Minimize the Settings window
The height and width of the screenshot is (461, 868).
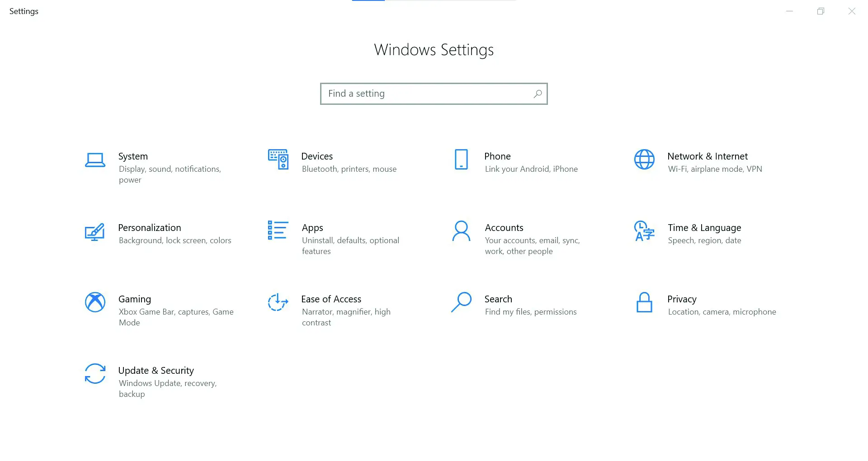coord(789,11)
